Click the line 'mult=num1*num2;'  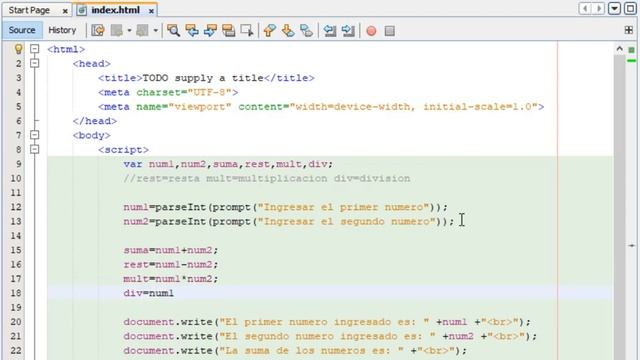coord(171,279)
